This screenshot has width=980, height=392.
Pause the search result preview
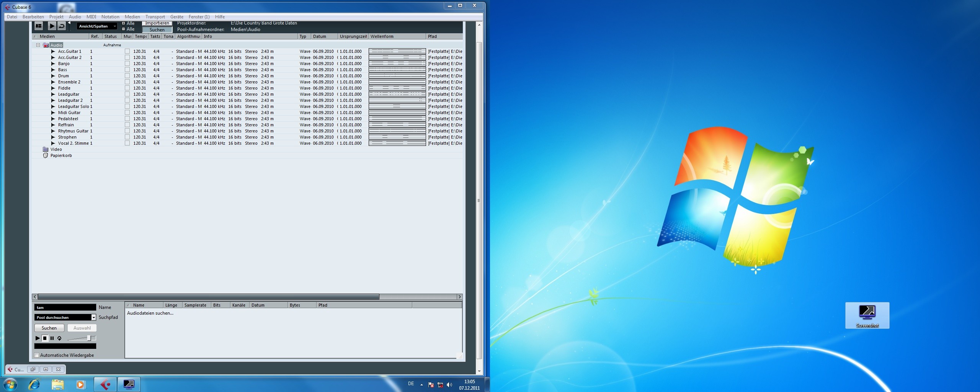coord(52,338)
